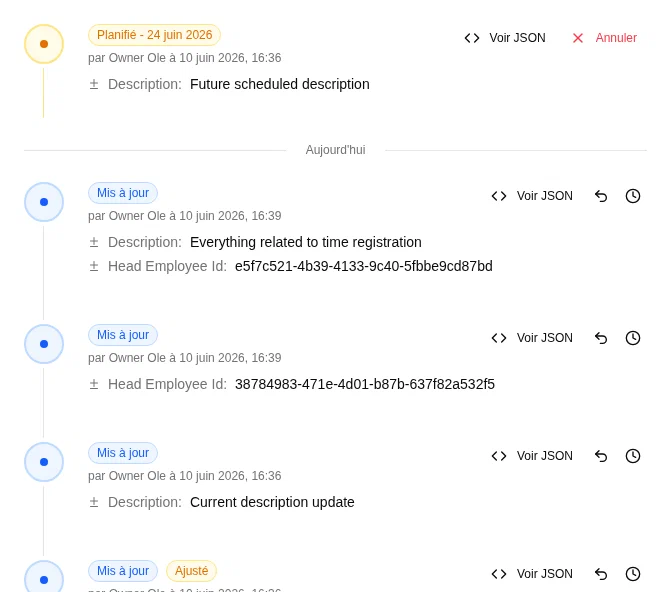Image resolution: width=671 pixels, height=592 pixels.
Task: Open Voir JSON for the planned 24 juin entry
Action: (x=505, y=38)
